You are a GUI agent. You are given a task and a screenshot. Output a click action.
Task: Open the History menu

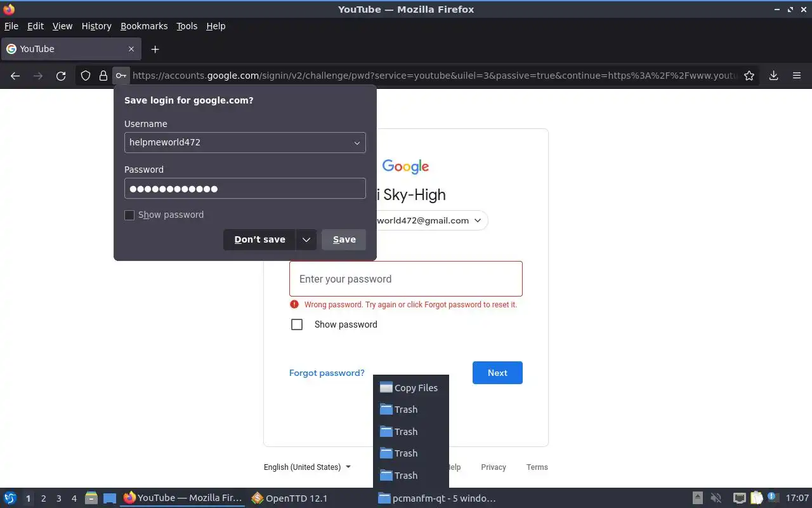[96, 26]
